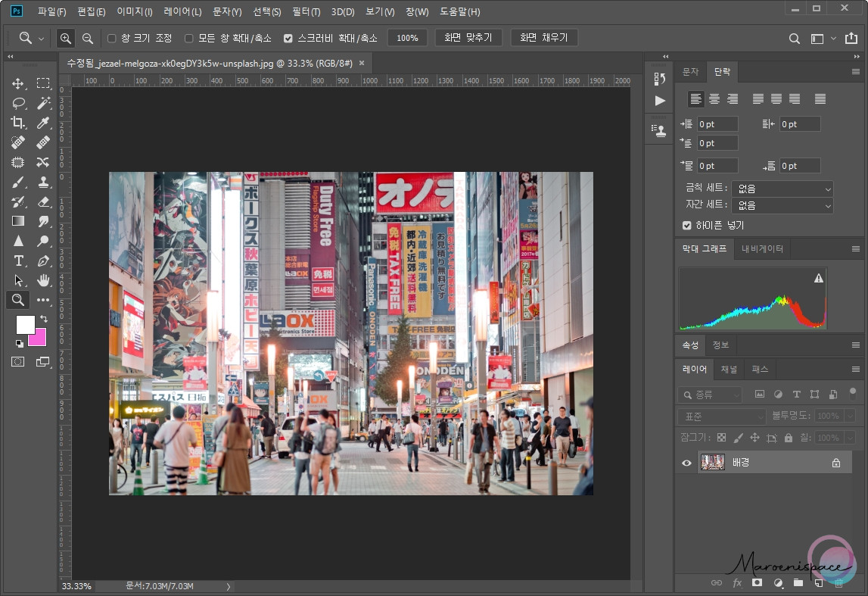Uncheck the 하이픈 넣기 checkbox
The height and width of the screenshot is (596, 868).
click(x=687, y=225)
